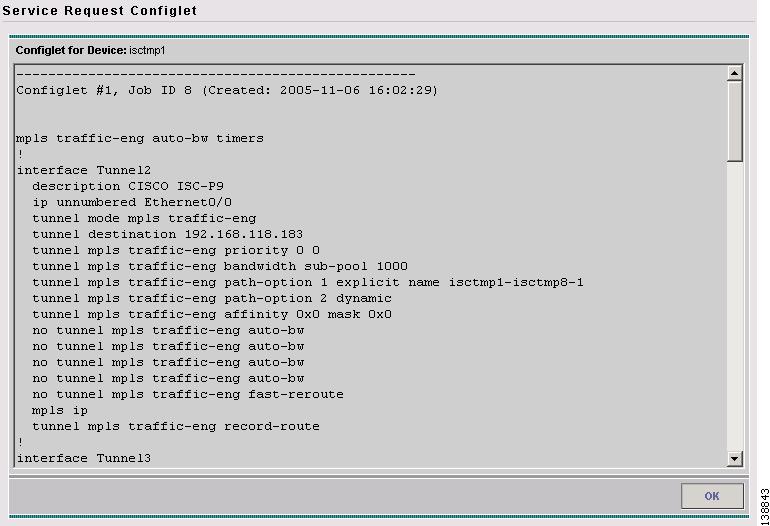Click 'affinity 0x0 mask 0x0' line
Viewport: 770px width, 526px height.
tap(212, 314)
